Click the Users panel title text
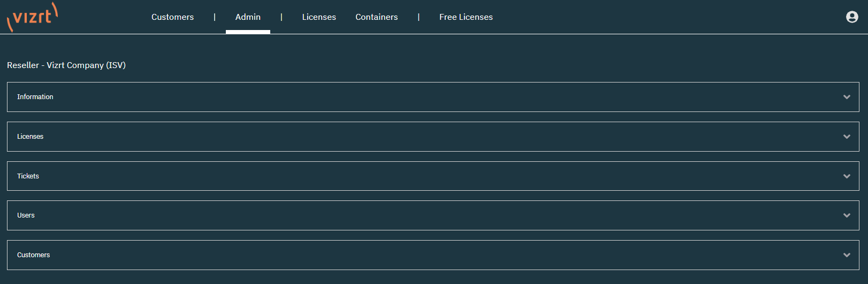The height and width of the screenshot is (284, 868). 26,215
